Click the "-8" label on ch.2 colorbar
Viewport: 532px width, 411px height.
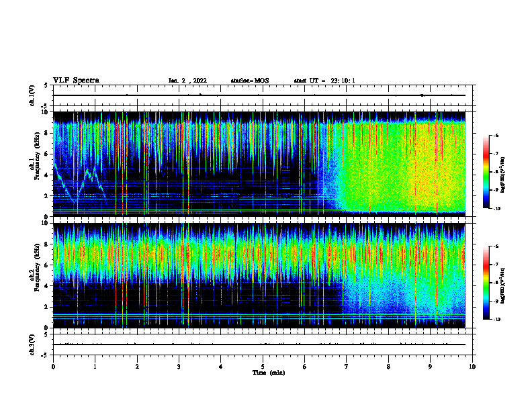coord(496,283)
